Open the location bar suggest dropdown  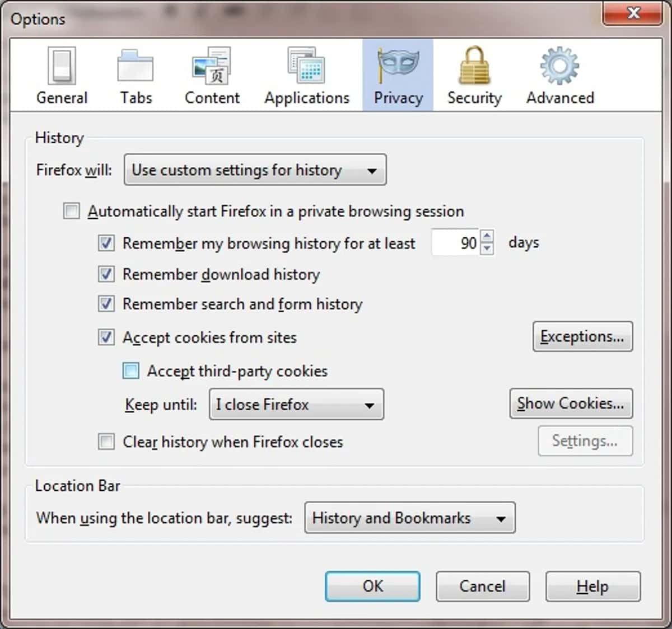[x=410, y=518]
